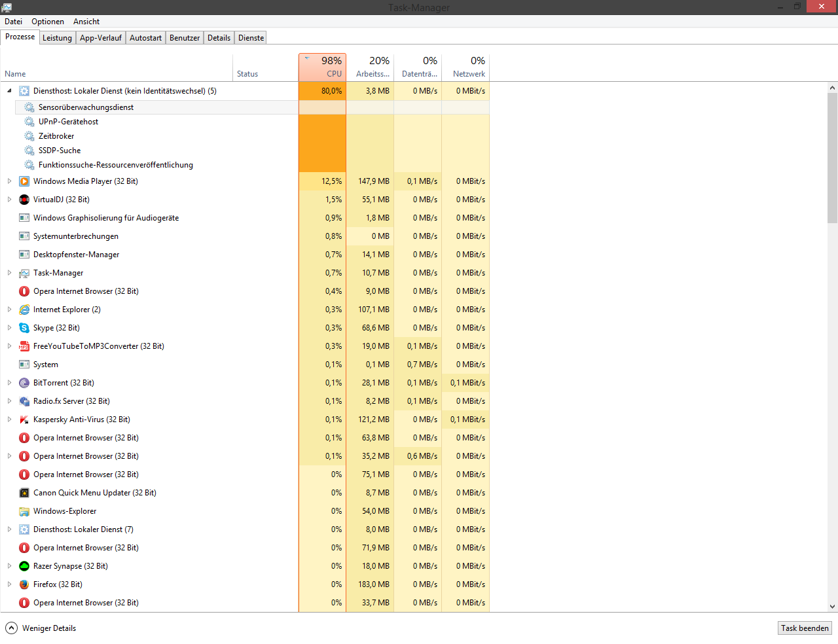Image resolution: width=838 pixels, height=644 pixels.
Task: Switch to the Dienste tab
Action: tap(251, 38)
